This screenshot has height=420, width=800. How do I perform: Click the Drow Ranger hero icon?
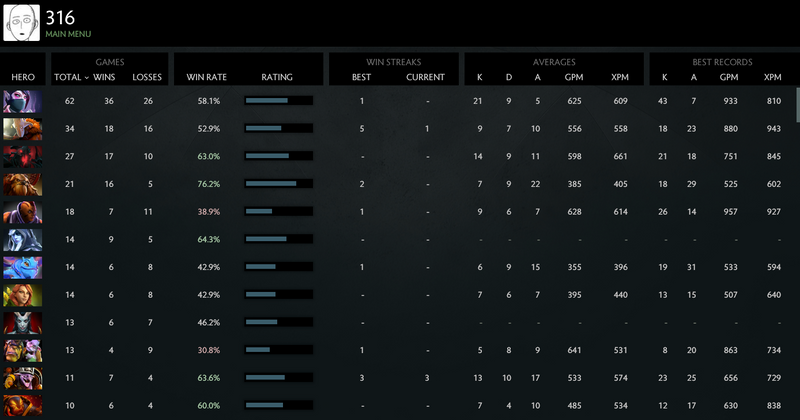pos(22,240)
